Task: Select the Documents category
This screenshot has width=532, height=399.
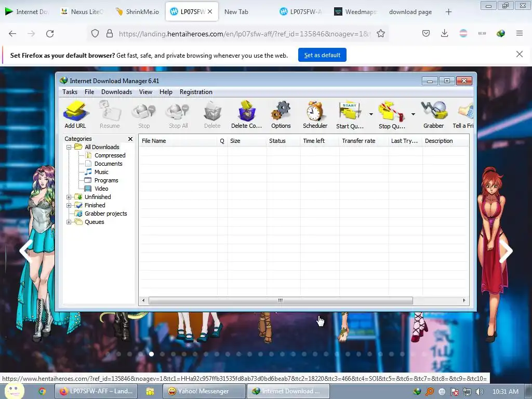Action: pyautogui.click(x=108, y=164)
